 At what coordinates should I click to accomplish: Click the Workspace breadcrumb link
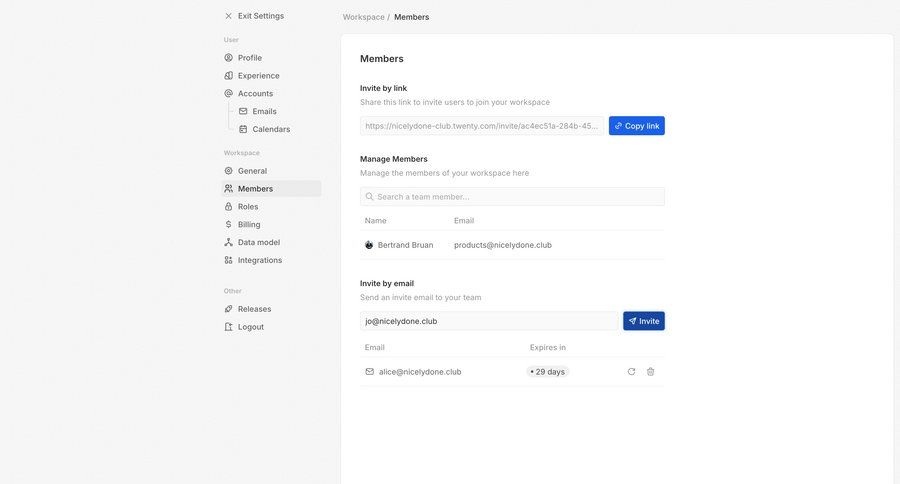pyautogui.click(x=363, y=17)
